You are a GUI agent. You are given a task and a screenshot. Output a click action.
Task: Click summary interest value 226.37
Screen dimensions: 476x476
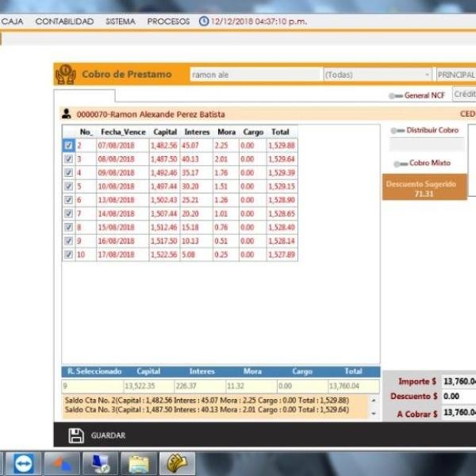(x=200, y=386)
